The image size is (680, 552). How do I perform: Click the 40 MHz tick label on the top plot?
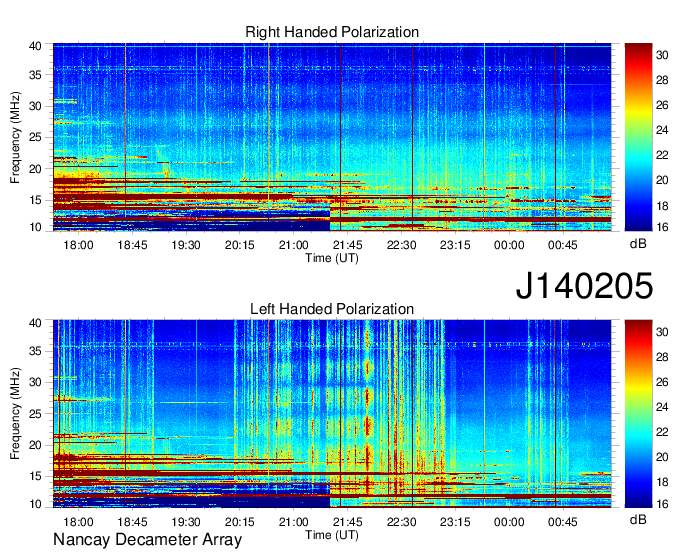point(35,46)
